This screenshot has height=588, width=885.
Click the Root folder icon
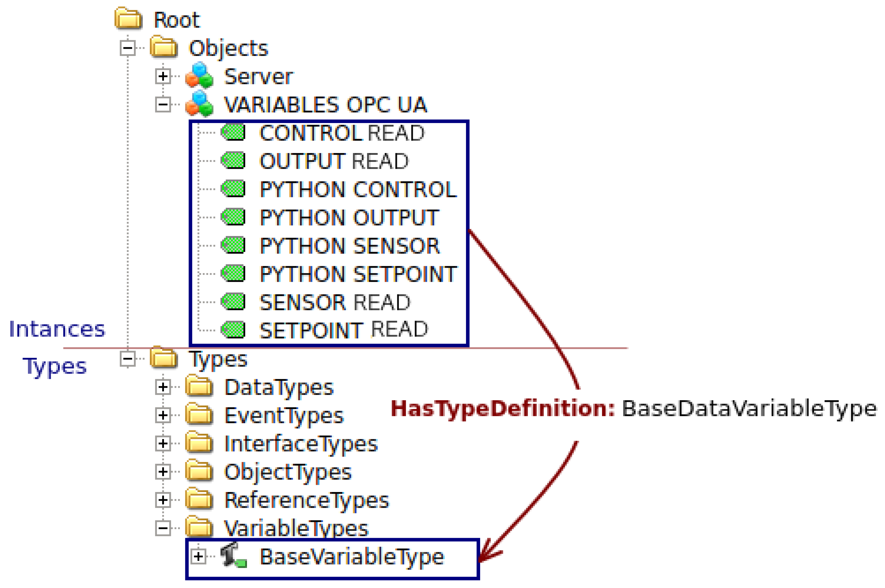pos(129,19)
